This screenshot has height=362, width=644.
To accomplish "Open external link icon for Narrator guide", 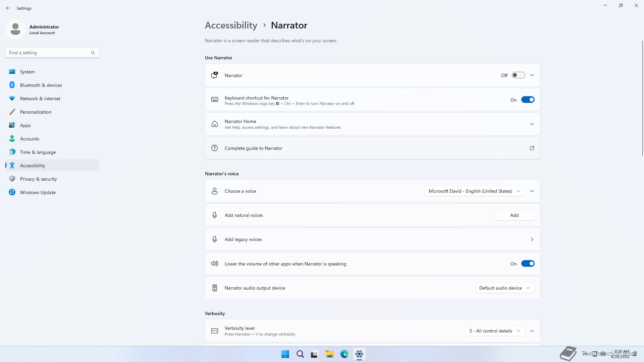I will coord(532,148).
